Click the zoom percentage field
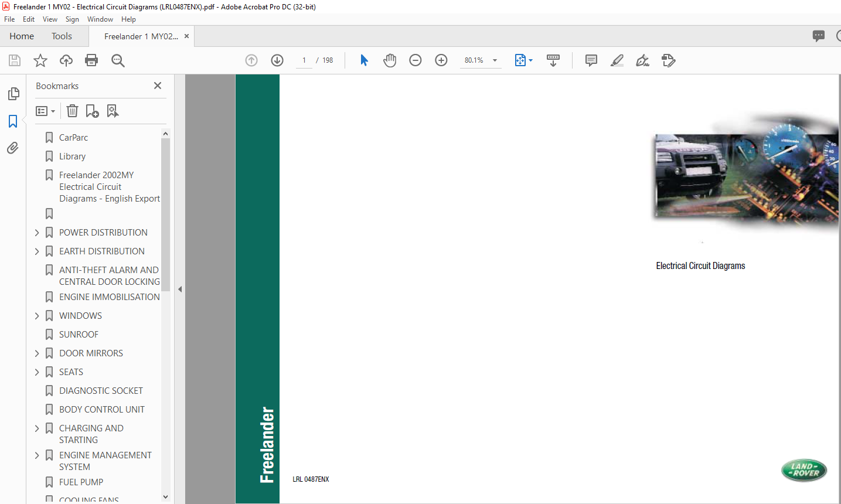Viewport: 841px width, 504px height. (474, 60)
